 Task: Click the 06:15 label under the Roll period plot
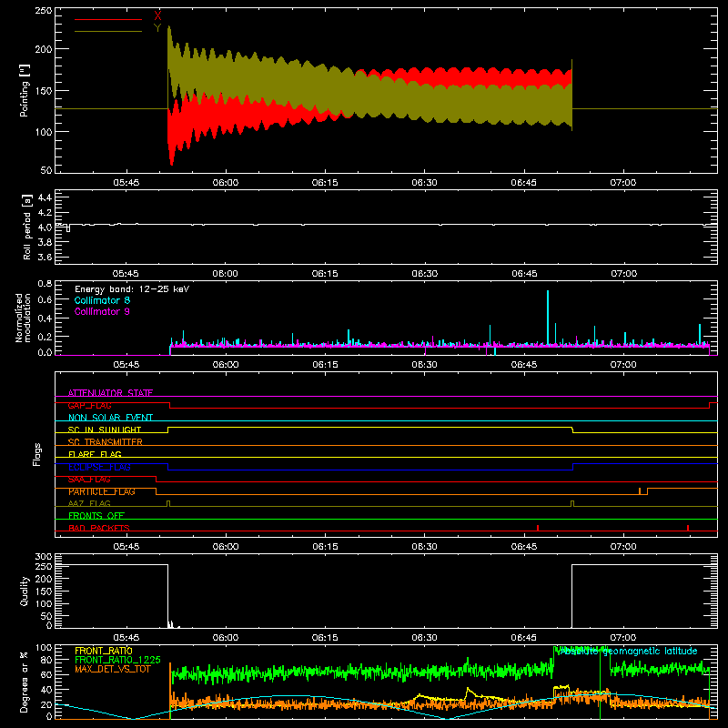click(x=325, y=274)
